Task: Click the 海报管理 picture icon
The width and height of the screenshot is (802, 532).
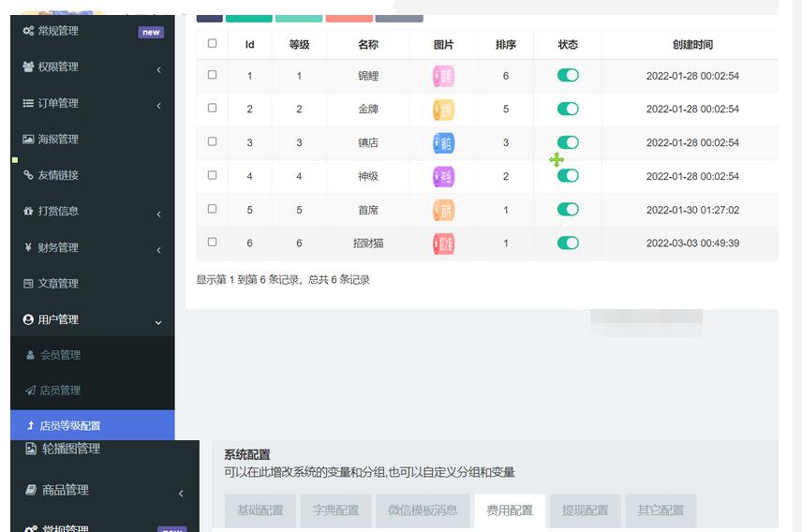Action: (28, 139)
